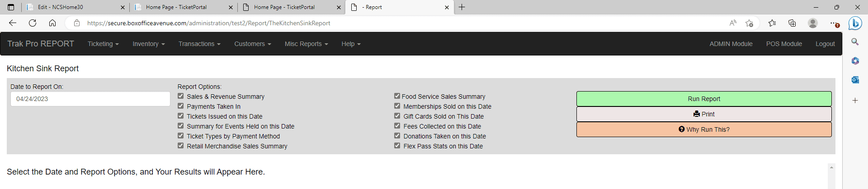Viewport: 868px width, 189px height.
Task: Toggle Retail Merchandise Sales Summary checkbox
Action: point(180,146)
